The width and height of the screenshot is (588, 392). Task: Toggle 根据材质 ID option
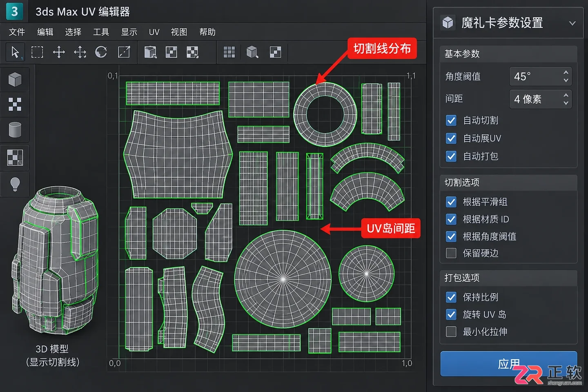(x=451, y=219)
